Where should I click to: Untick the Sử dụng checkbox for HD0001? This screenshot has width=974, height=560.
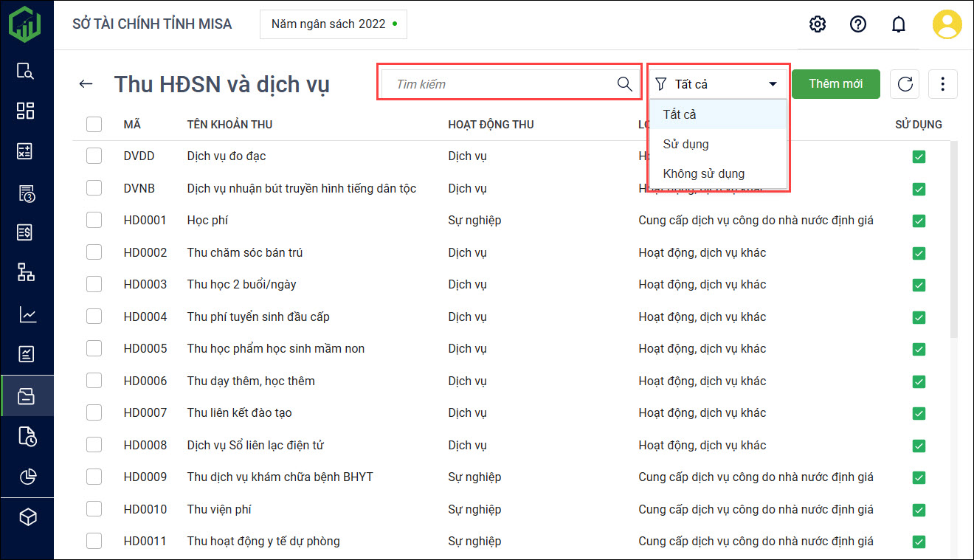pos(919,221)
